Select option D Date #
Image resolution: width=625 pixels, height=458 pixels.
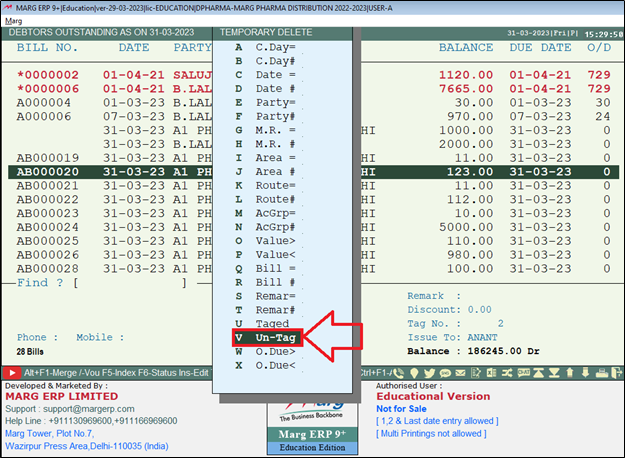(265, 88)
